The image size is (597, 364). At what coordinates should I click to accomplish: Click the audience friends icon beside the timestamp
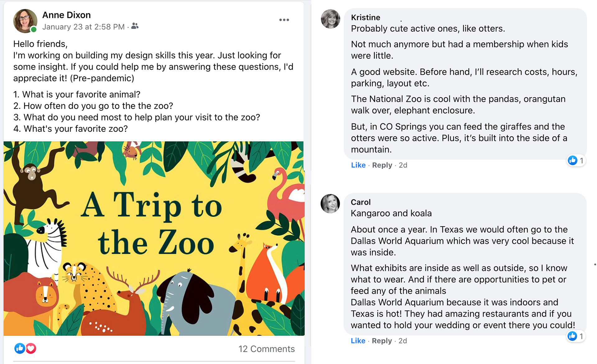coord(135,26)
